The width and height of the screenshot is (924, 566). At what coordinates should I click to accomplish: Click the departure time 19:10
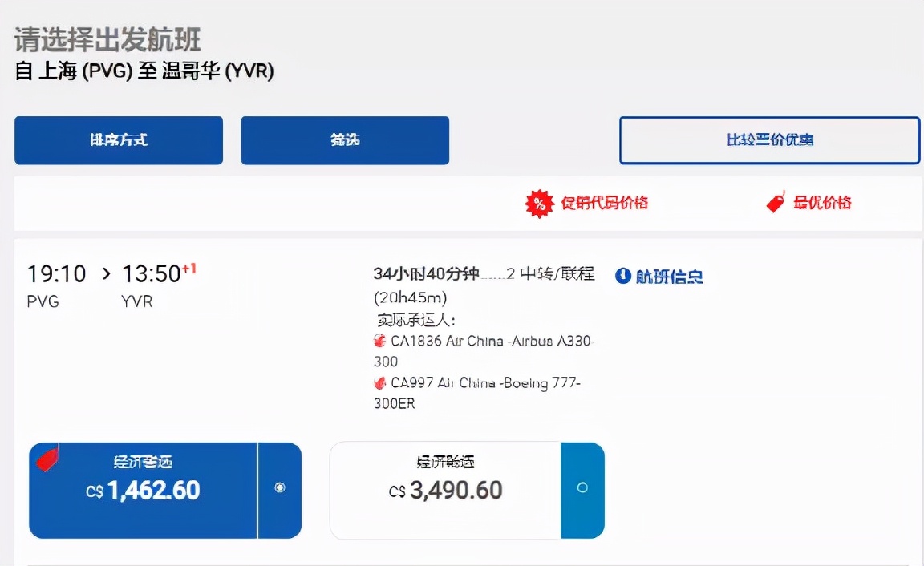[x=55, y=273]
